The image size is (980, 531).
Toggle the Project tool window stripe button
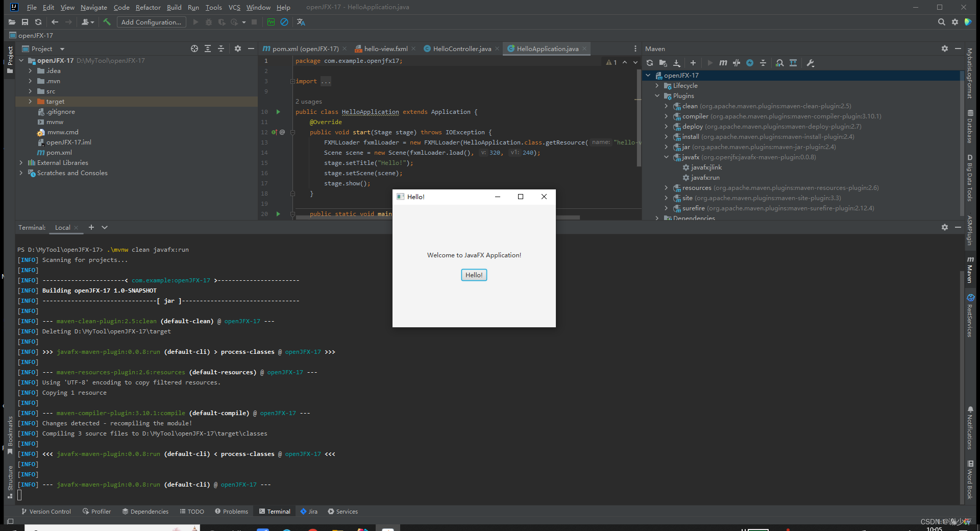click(10, 55)
